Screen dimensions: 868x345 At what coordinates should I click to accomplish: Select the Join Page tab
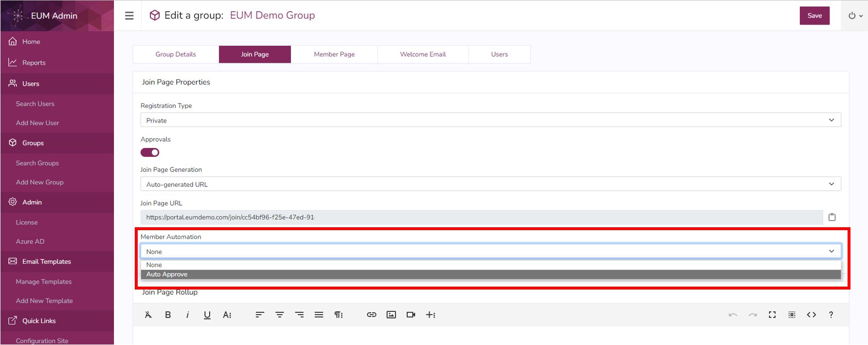click(x=255, y=54)
